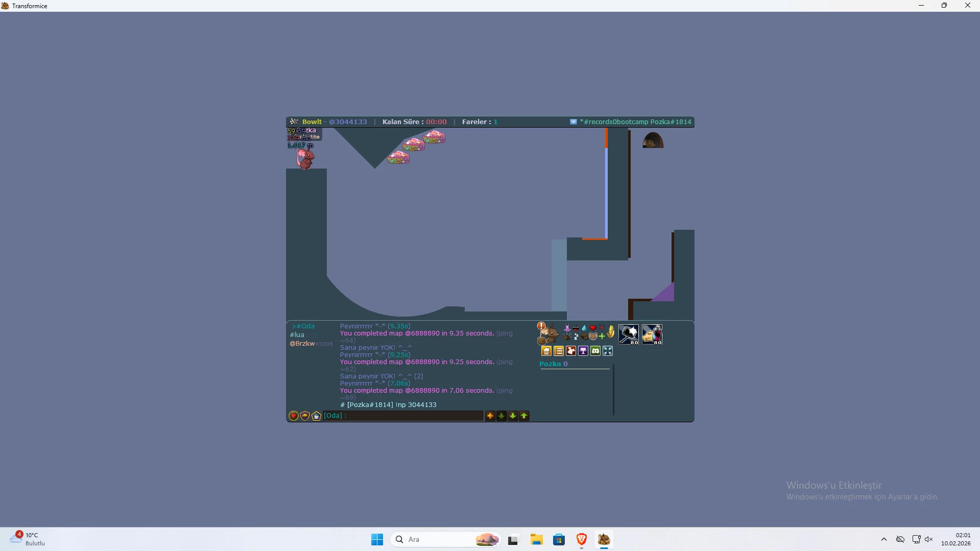Select the zzz sleep emote
Screen dimensions: 980x551
(x=576, y=337)
